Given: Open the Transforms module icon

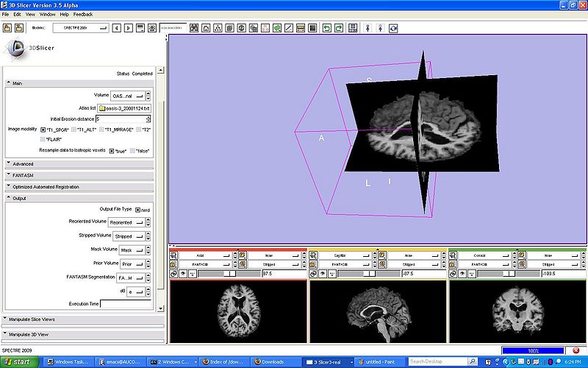Looking at the screenshot, I should click(x=254, y=28).
